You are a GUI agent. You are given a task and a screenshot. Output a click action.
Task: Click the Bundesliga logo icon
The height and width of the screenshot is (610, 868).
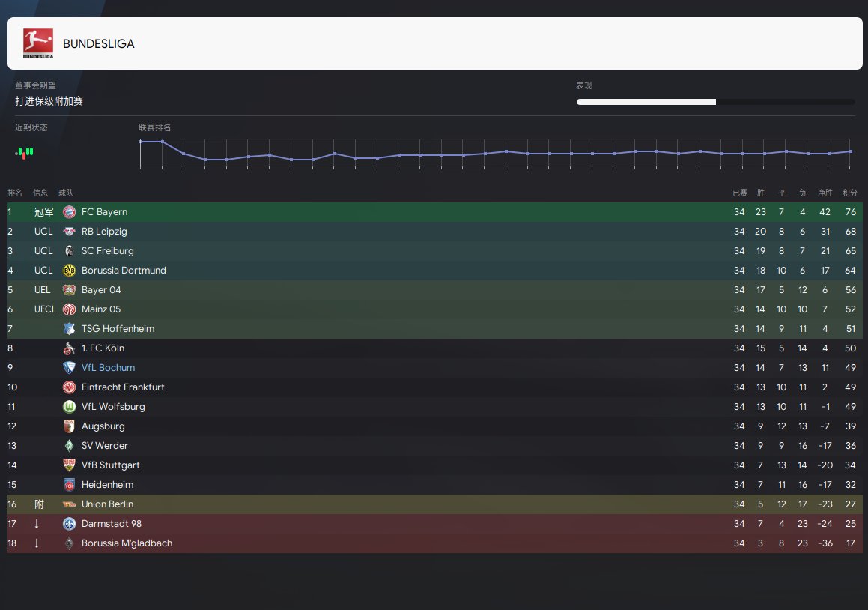(x=38, y=43)
